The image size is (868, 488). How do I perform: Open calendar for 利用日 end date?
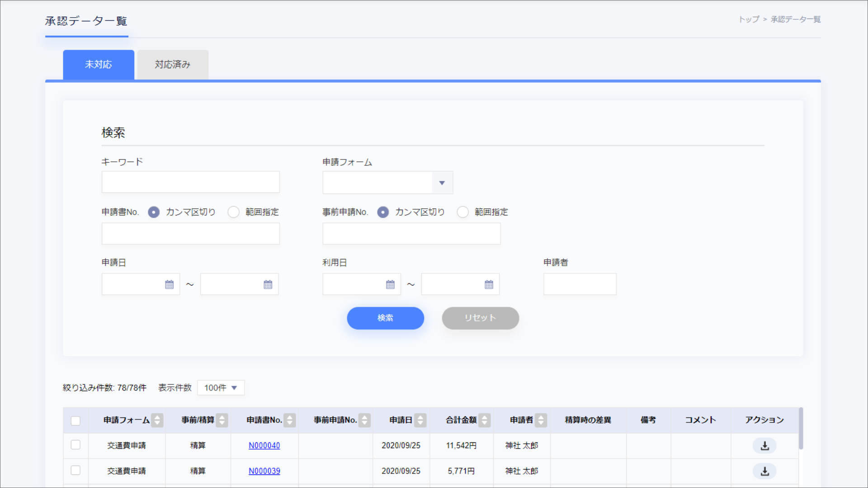[x=489, y=285]
